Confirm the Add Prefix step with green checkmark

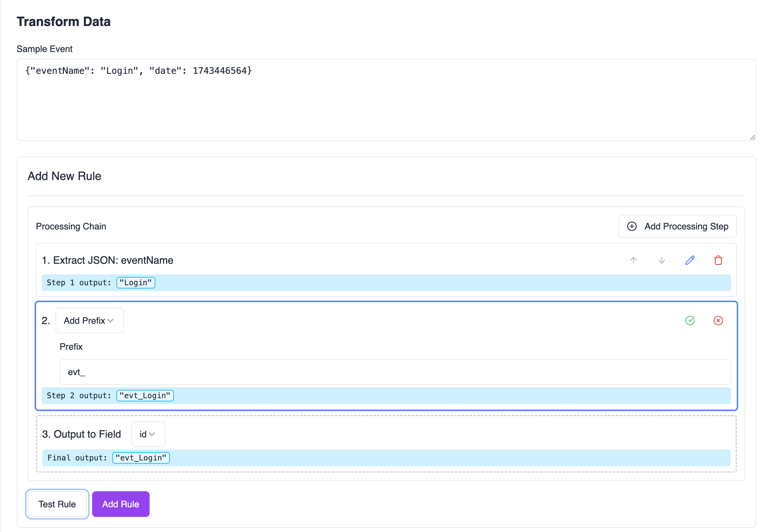(x=690, y=320)
